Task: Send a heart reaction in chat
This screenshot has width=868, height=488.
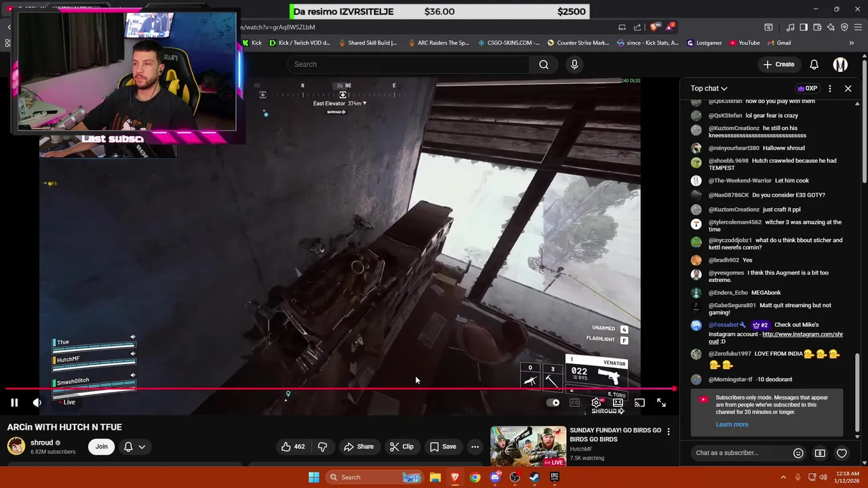Action: [842, 453]
